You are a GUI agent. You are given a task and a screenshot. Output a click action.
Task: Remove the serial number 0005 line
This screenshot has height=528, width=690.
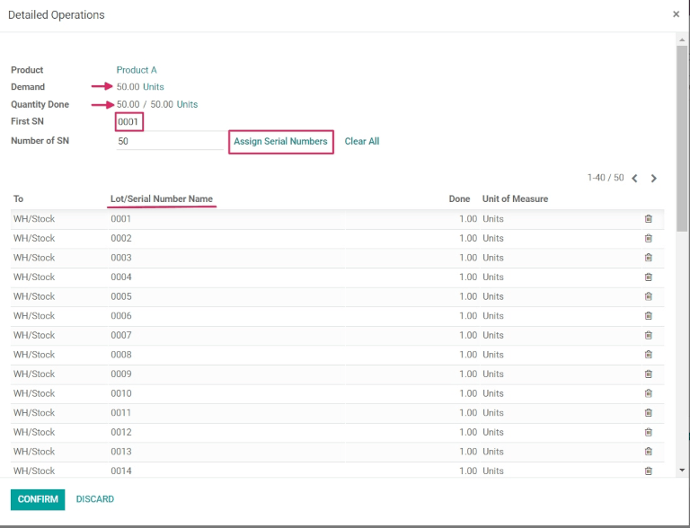click(648, 297)
